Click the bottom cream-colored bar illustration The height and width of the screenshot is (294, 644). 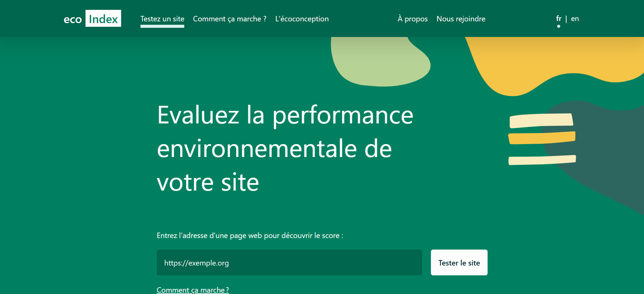coord(542,160)
